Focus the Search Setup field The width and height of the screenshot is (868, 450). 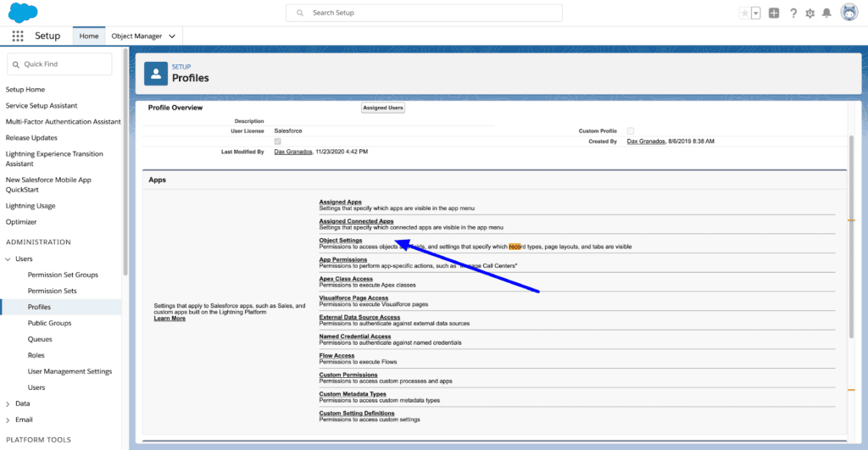(x=424, y=13)
